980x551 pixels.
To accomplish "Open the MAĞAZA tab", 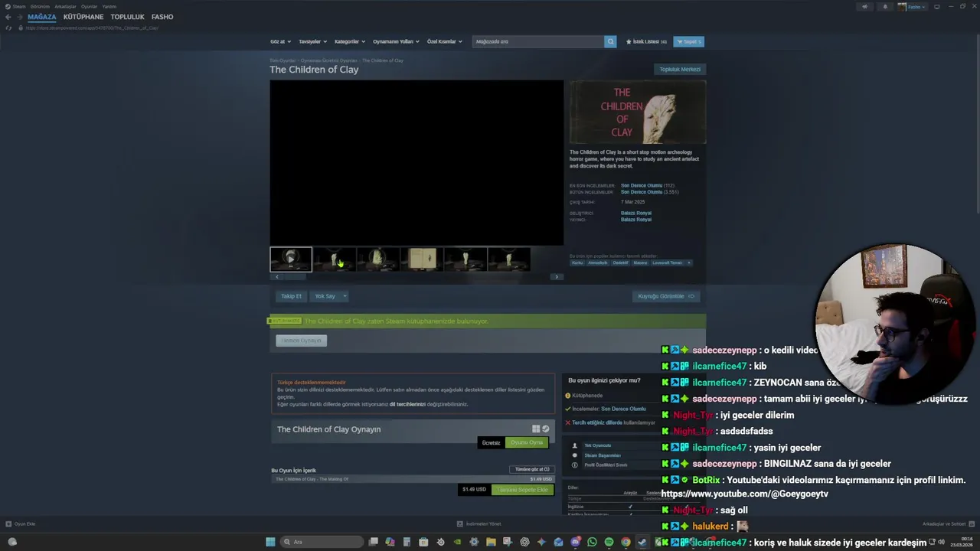I will (42, 17).
